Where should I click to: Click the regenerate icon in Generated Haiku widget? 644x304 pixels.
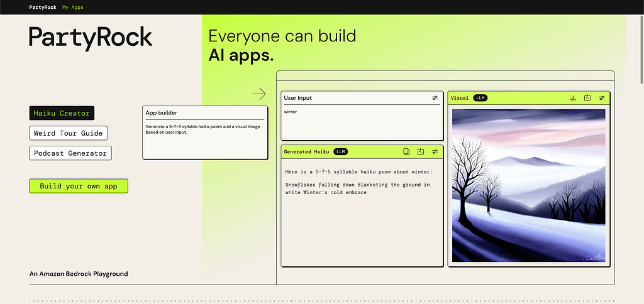click(x=421, y=152)
